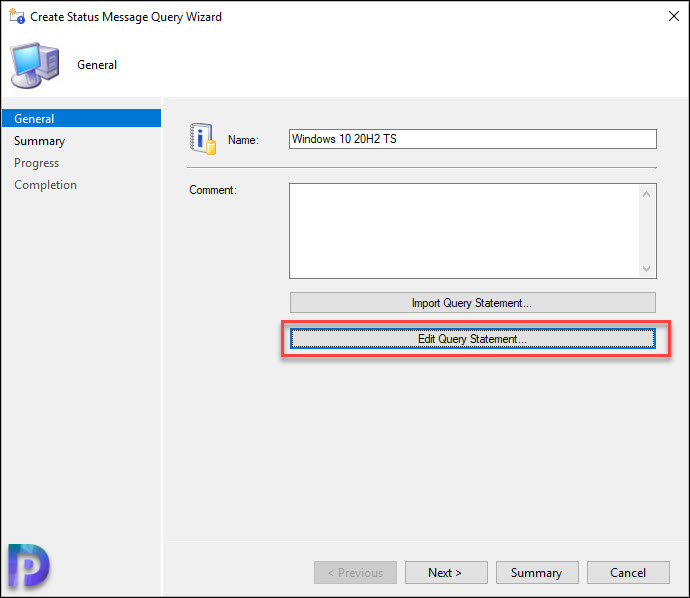
Task: Click inside the Comment text box
Action: coord(464,231)
